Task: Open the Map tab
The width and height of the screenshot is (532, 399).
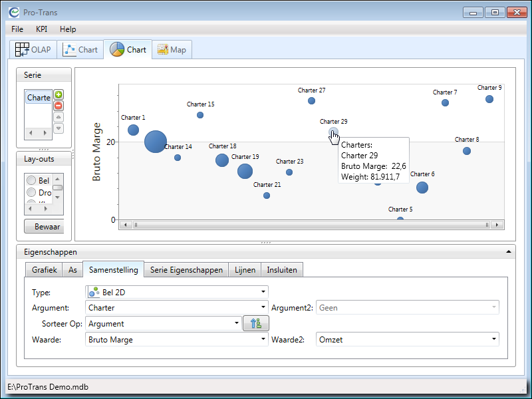Action: (x=172, y=50)
